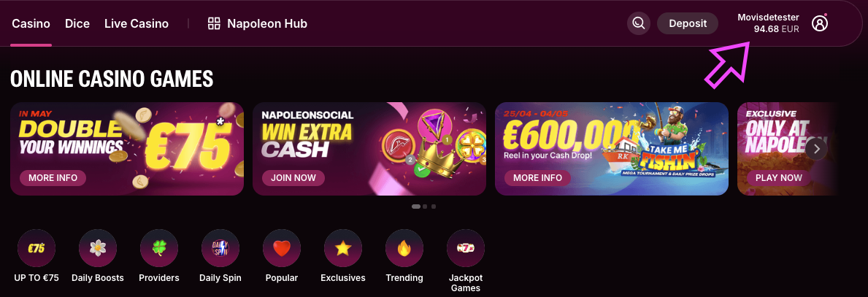The height and width of the screenshot is (297, 868).
Task: Open the Daily Boosts flower icon
Action: 98,248
